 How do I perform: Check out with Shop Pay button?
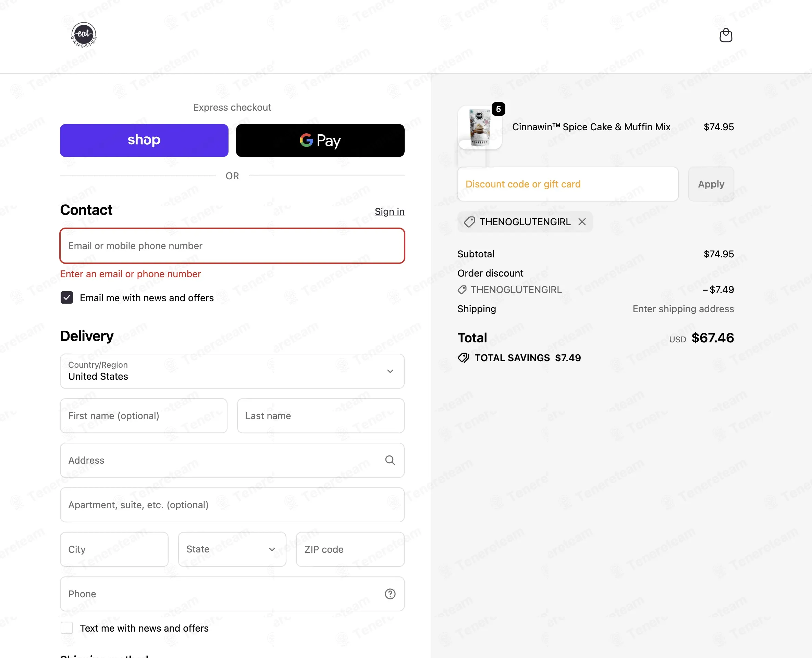click(144, 141)
